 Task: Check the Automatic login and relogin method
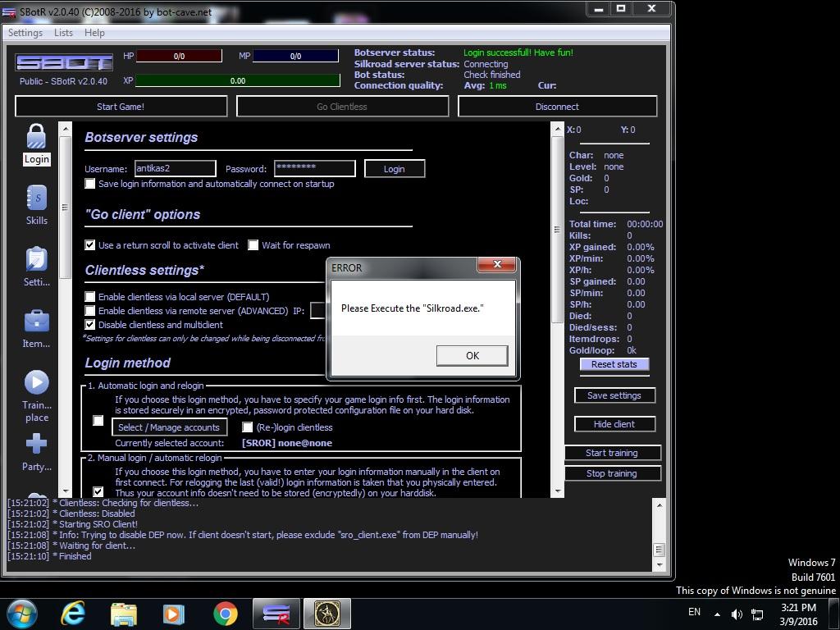coord(98,421)
